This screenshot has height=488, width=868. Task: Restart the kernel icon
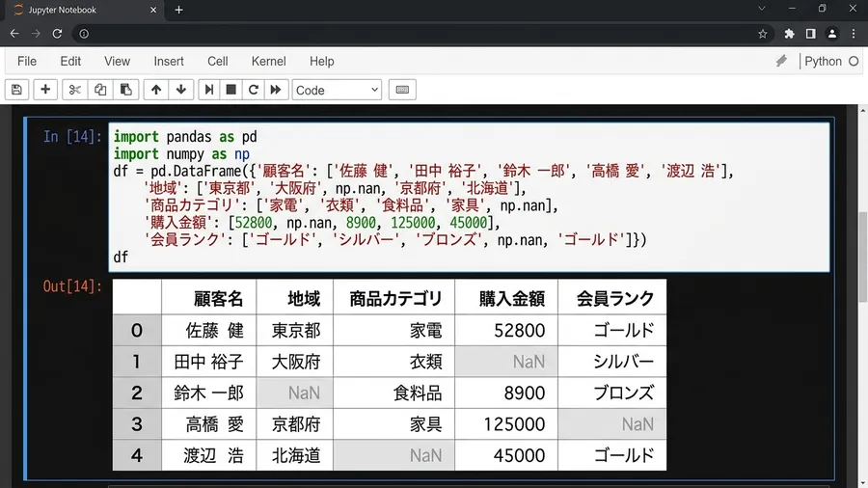click(x=253, y=90)
